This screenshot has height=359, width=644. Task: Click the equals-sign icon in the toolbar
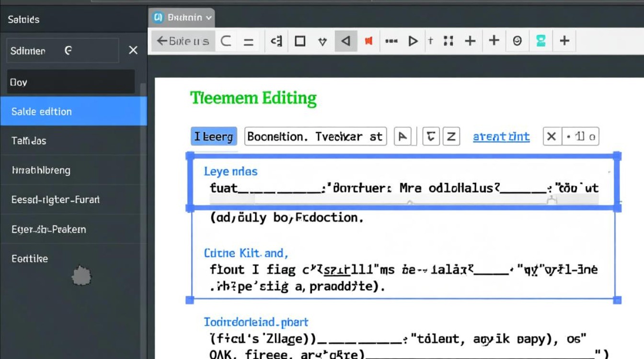[x=248, y=42]
